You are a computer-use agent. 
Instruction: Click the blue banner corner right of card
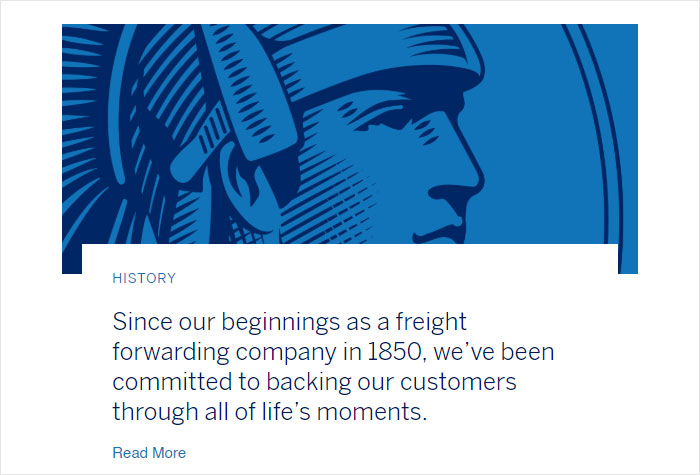[628, 259]
